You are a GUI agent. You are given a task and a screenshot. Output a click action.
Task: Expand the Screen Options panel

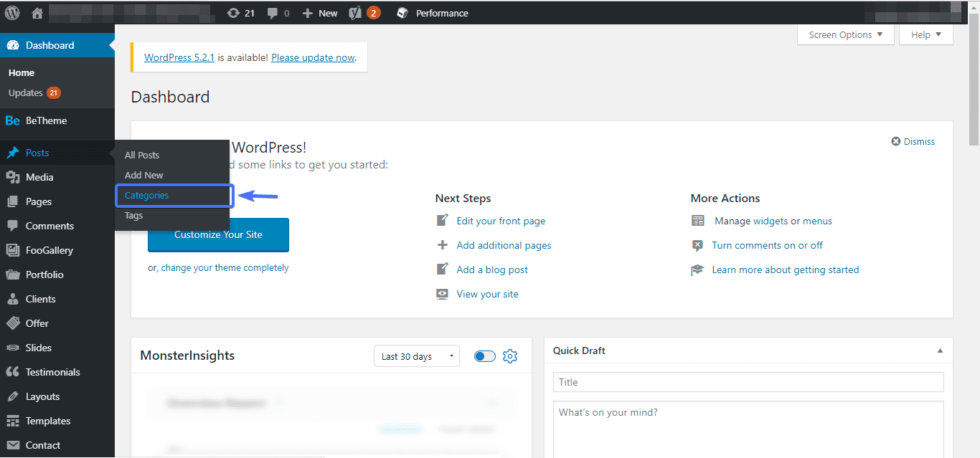point(846,34)
